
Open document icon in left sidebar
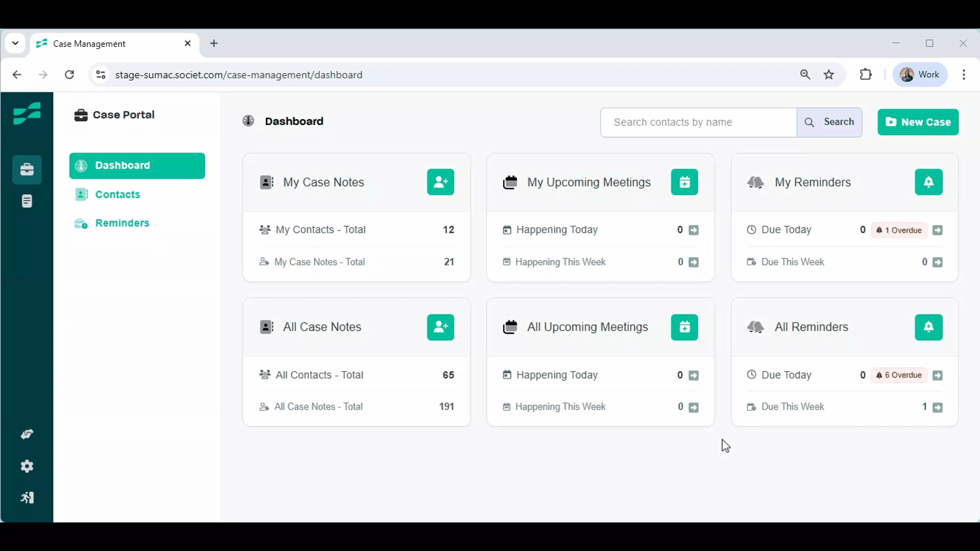point(27,201)
